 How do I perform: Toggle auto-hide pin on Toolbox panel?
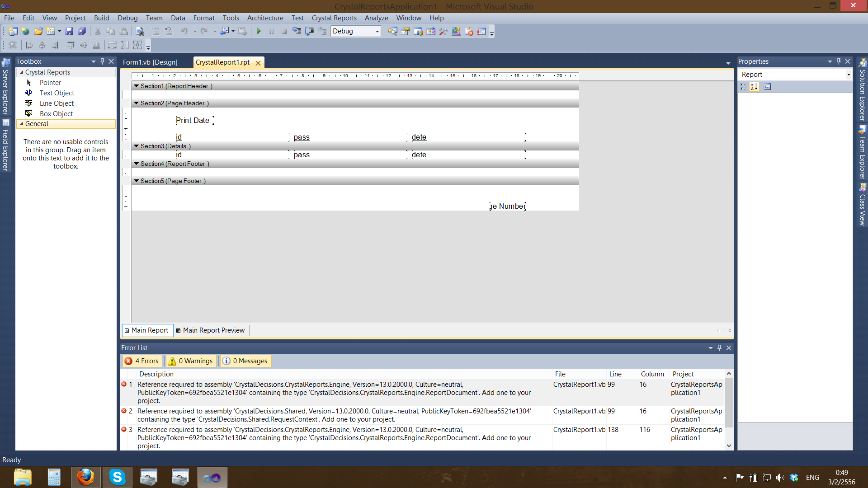[x=102, y=61]
